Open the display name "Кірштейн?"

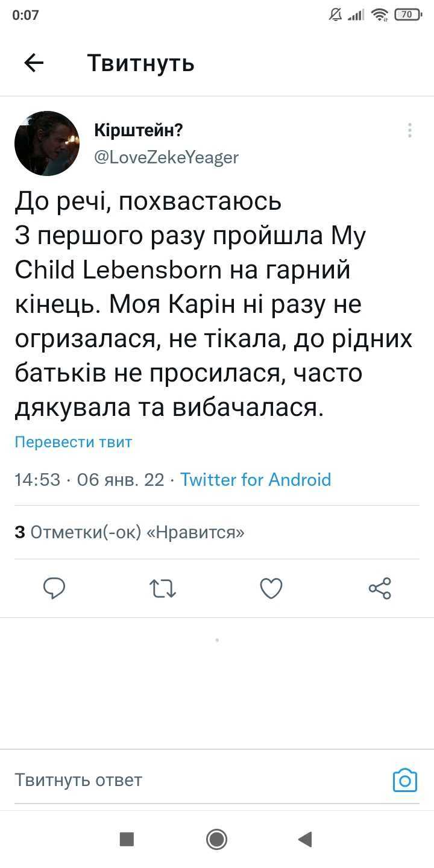click(139, 130)
